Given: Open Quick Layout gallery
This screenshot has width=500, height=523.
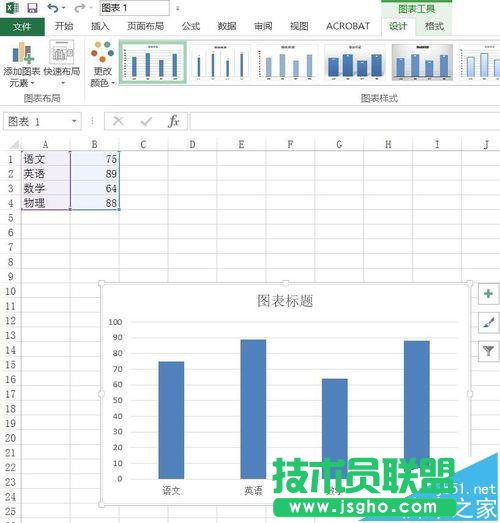Looking at the screenshot, I should point(62,64).
